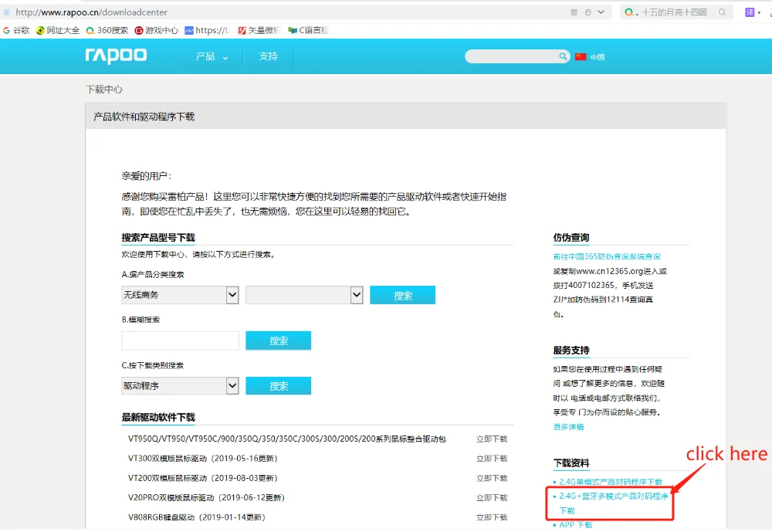Expand the address bar dropdown chevron
Viewport: 772px width, 532px height.
pyautogui.click(x=601, y=12)
